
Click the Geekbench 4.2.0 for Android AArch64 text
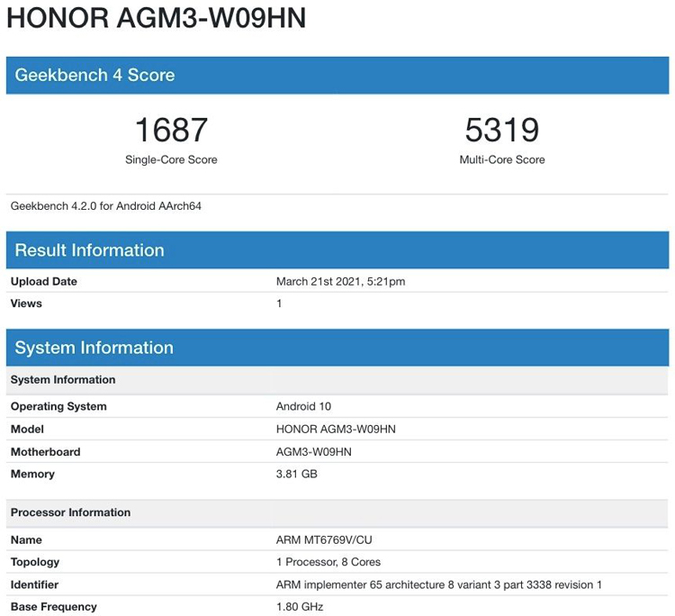pyautogui.click(x=106, y=206)
